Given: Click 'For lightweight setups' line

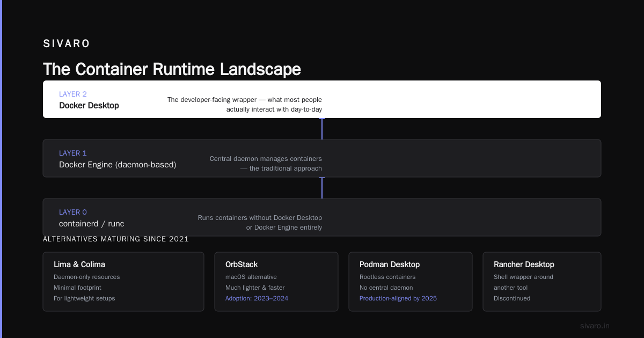Looking at the screenshot, I should [x=84, y=298].
